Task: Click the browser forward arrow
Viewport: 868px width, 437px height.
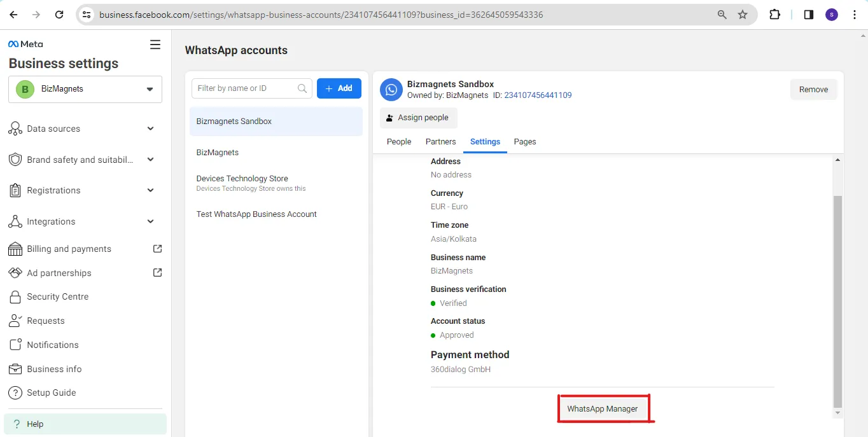Action: tap(36, 14)
